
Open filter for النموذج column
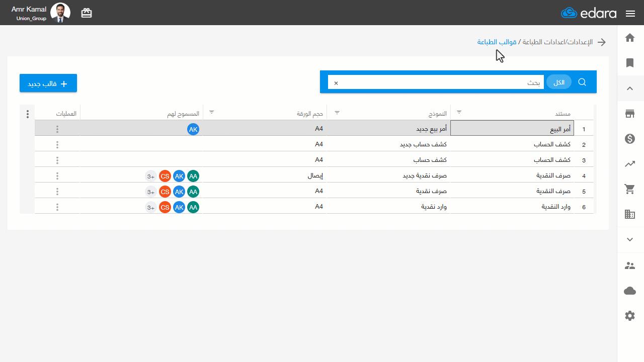point(337,112)
